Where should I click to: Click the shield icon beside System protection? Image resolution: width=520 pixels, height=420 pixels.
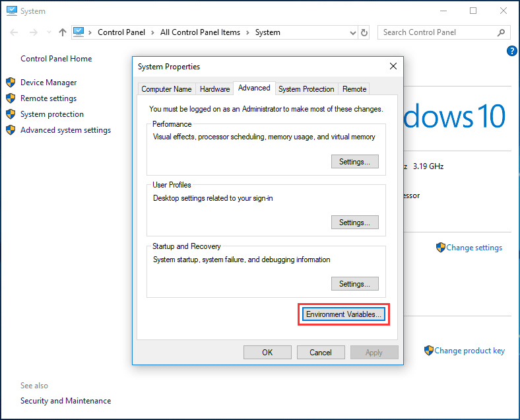point(11,114)
